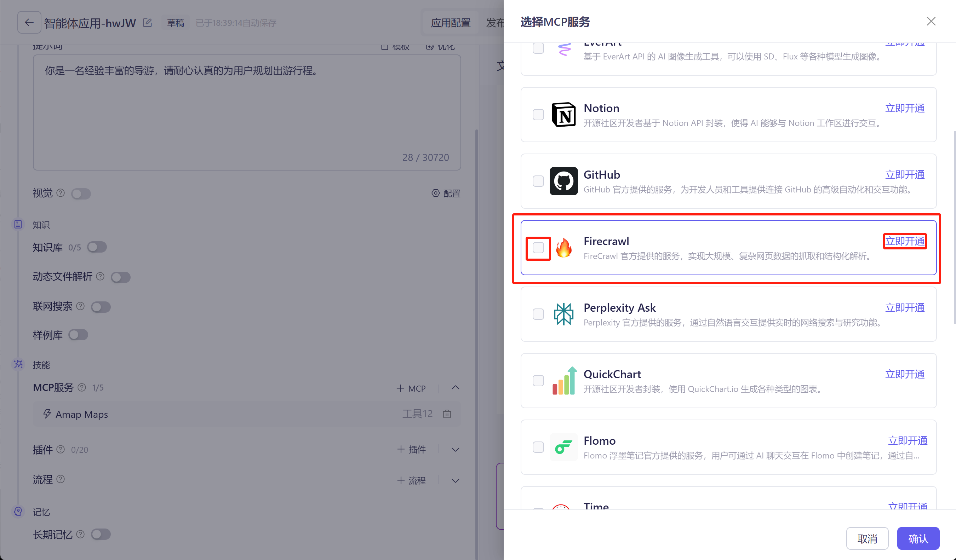Check the Flomo checkbox
The image size is (956, 560).
tap(538, 447)
